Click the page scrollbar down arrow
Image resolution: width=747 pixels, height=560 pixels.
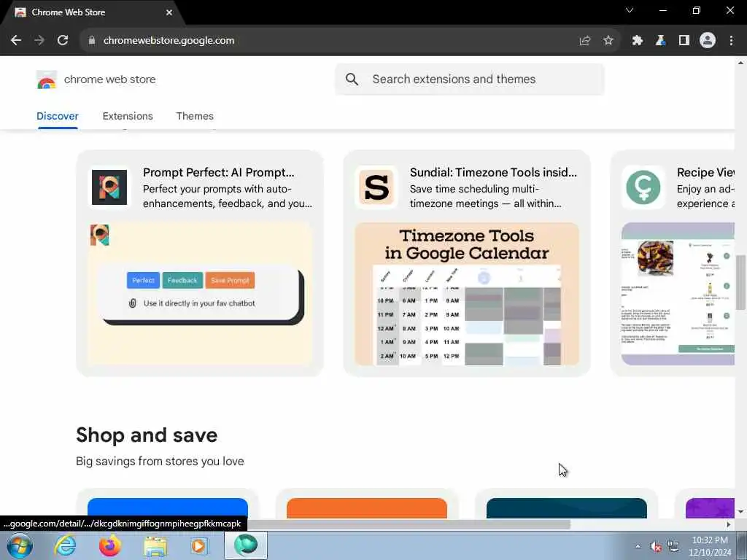click(x=740, y=513)
